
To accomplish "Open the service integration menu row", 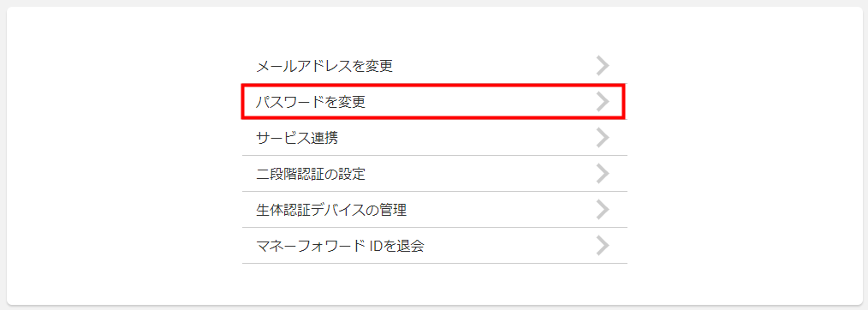I will pyautogui.click(x=435, y=138).
